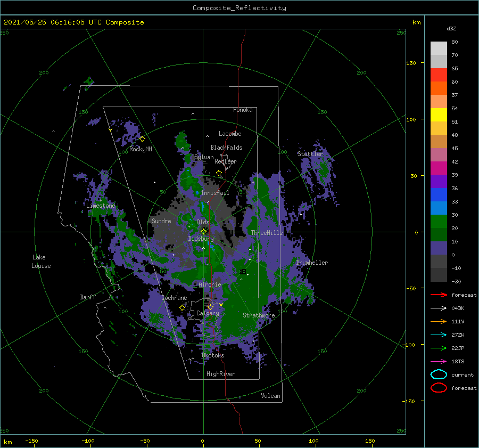Click the white caret marker at Vulcan boundary
479x448 pixels.
coord(228,400)
